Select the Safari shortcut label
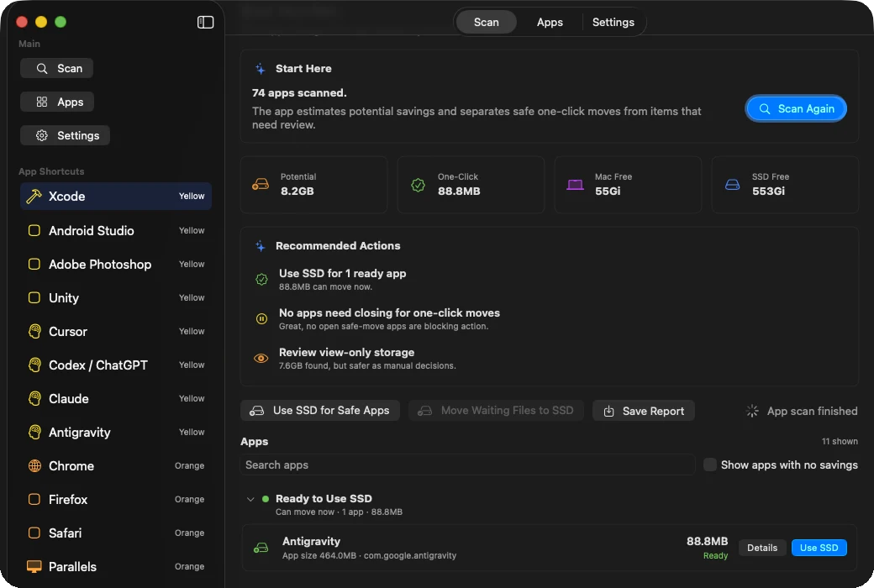 coord(66,533)
